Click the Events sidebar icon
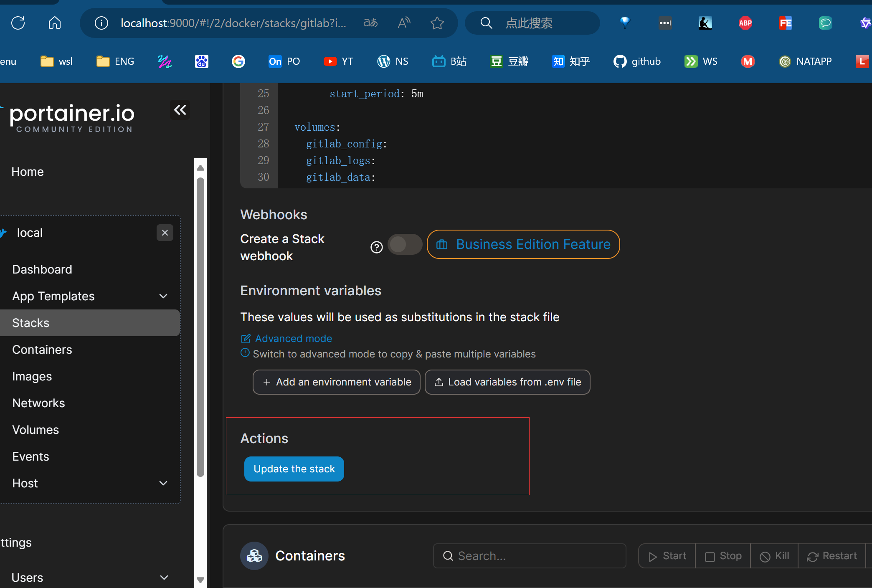The height and width of the screenshot is (588, 872). (x=30, y=457)
